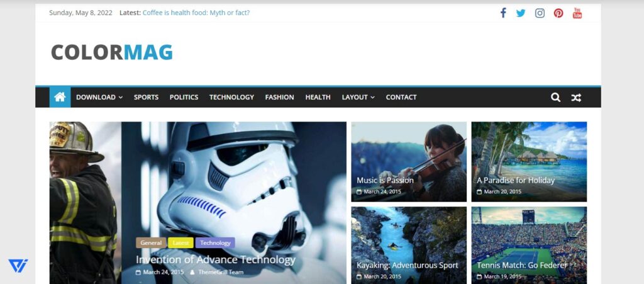Open Kayaking: Adventurous Sport title
The height and width of the screenshot is (284, 644).
[408, 265]
